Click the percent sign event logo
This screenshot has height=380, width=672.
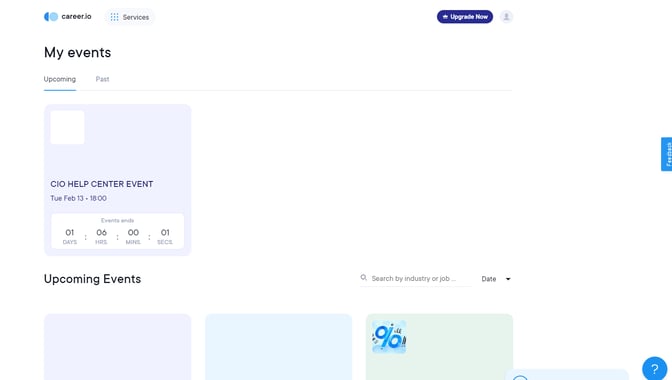389,337
